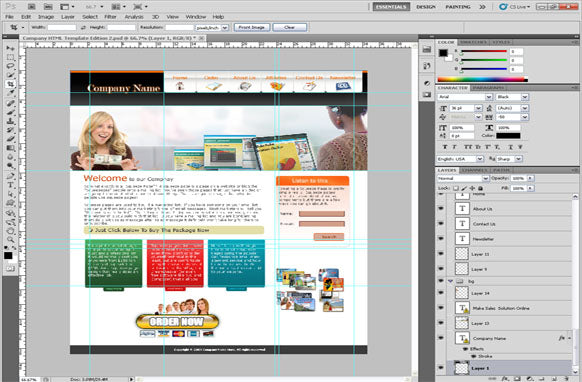
Task: Select the Rectangular Marquee tool
Action: click(x=10, y=57)
